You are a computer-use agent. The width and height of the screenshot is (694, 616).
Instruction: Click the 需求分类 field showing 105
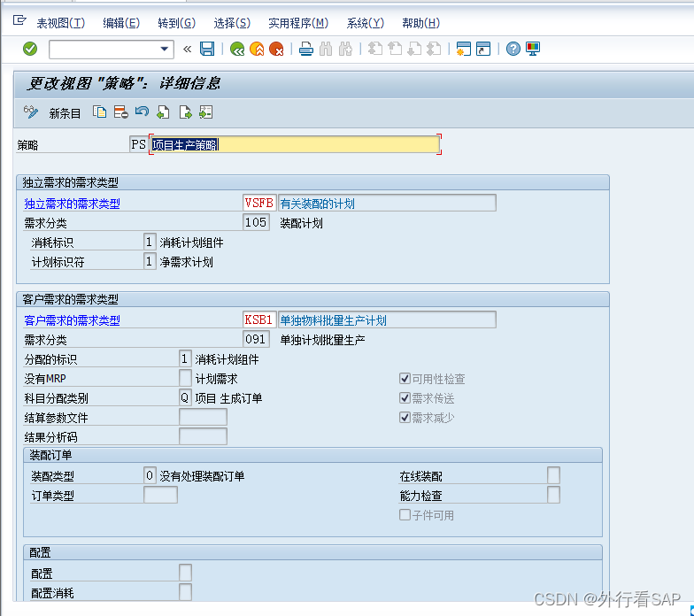pos(257,222)
